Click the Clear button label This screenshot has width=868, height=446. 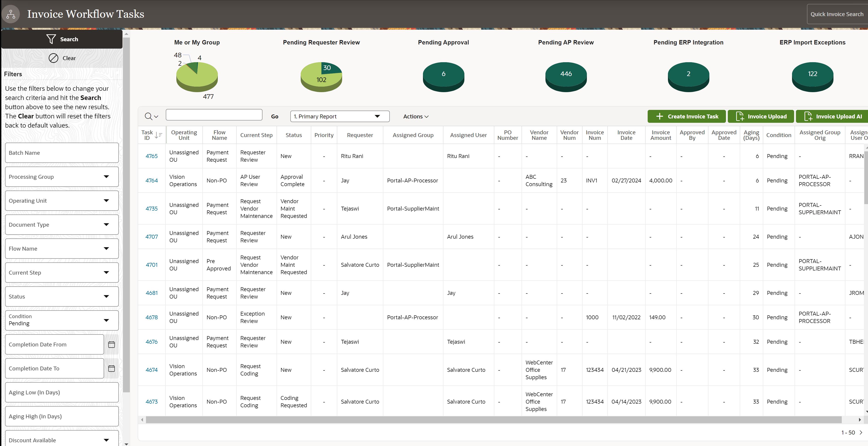(69, 58)
